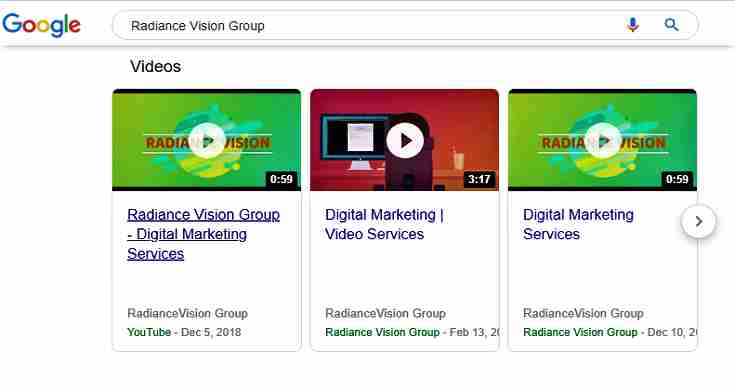Focus the search box with Radiance Vision Group
Image resolution: width=735 pixels, height=385 pixels.
click(405, 25)
